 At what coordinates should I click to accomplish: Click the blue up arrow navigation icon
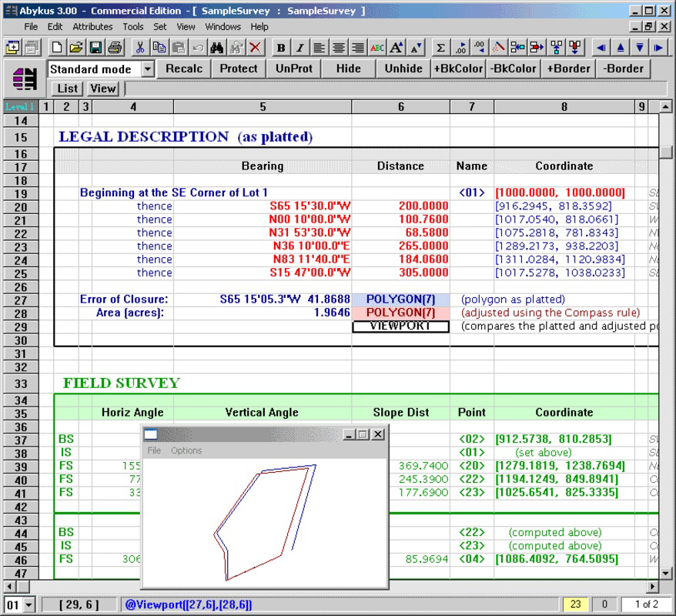[x=620, y=48]
